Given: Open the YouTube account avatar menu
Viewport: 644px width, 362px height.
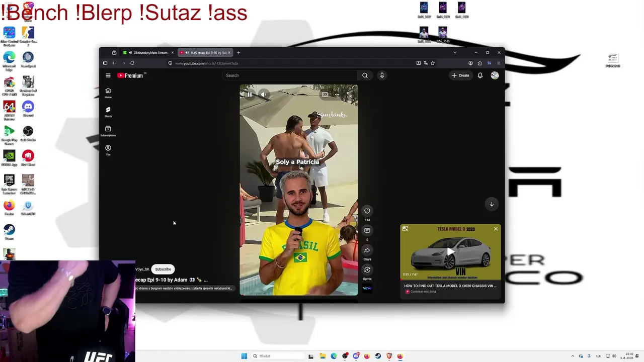Looking at the screenshot, I should (x=495, y=75).
